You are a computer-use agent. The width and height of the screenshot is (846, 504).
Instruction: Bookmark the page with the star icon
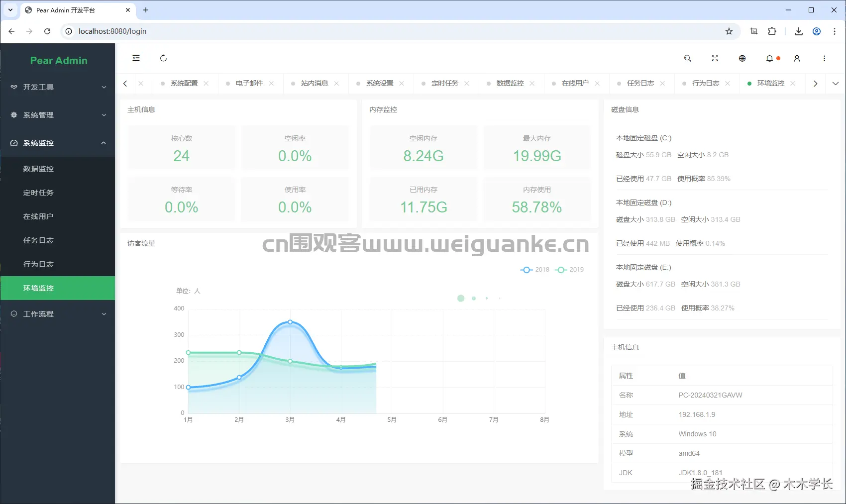point(729,31)
